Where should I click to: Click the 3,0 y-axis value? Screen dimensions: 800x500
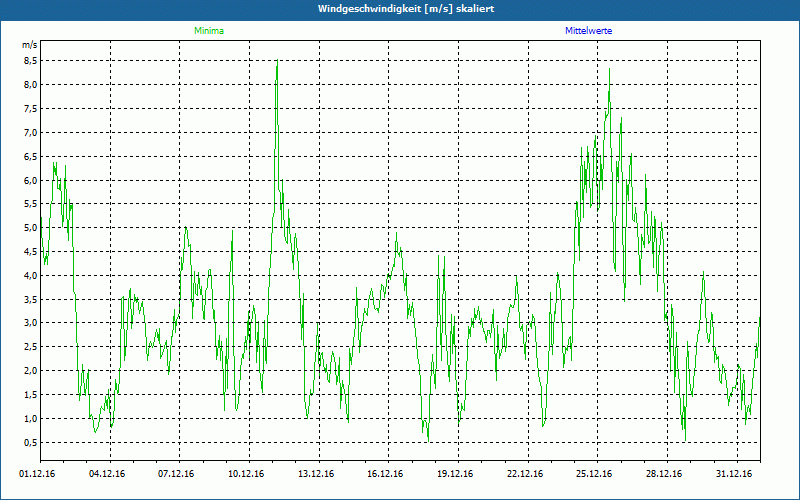click(x=31, y=323)
